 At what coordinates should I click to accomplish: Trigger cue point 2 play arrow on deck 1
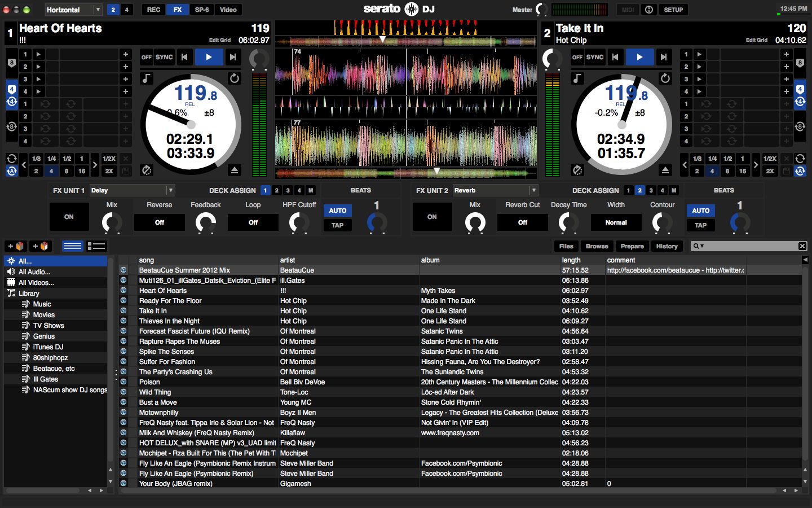pos(38,67)
